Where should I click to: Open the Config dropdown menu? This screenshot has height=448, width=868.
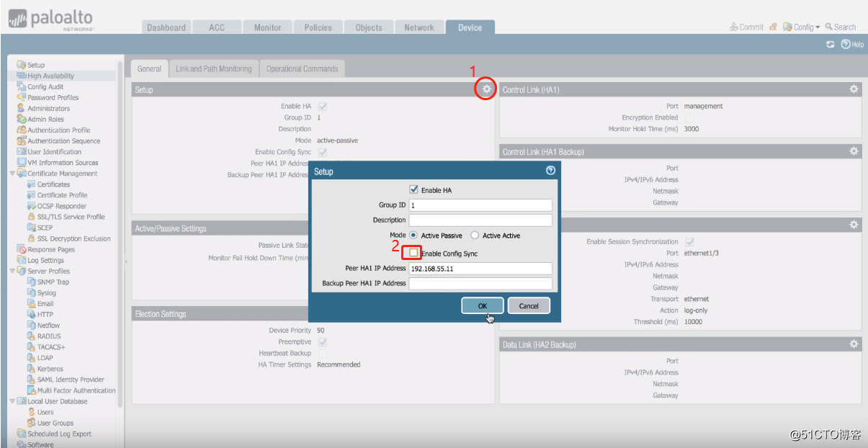802,27
